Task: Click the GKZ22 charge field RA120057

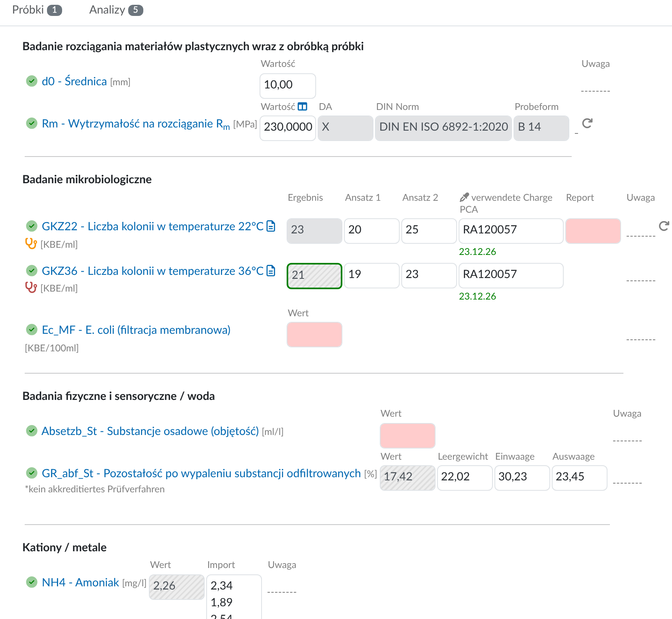Action: [511, 231]
